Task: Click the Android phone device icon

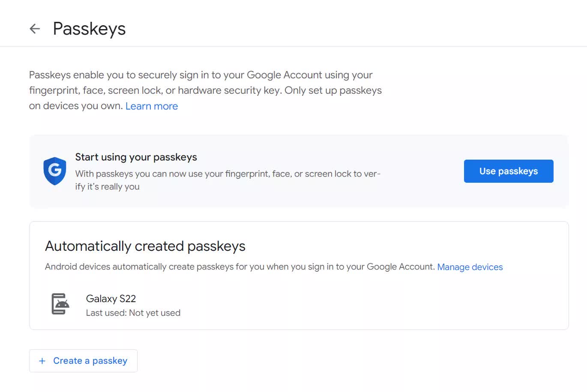Action: point(60,304)
